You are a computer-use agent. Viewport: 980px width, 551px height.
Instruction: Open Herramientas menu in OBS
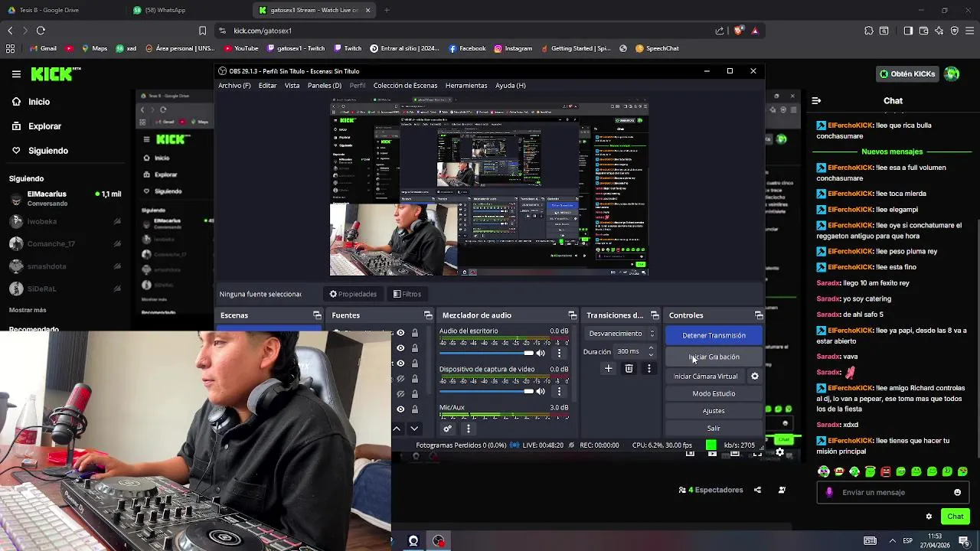click(x=466, y=86)
